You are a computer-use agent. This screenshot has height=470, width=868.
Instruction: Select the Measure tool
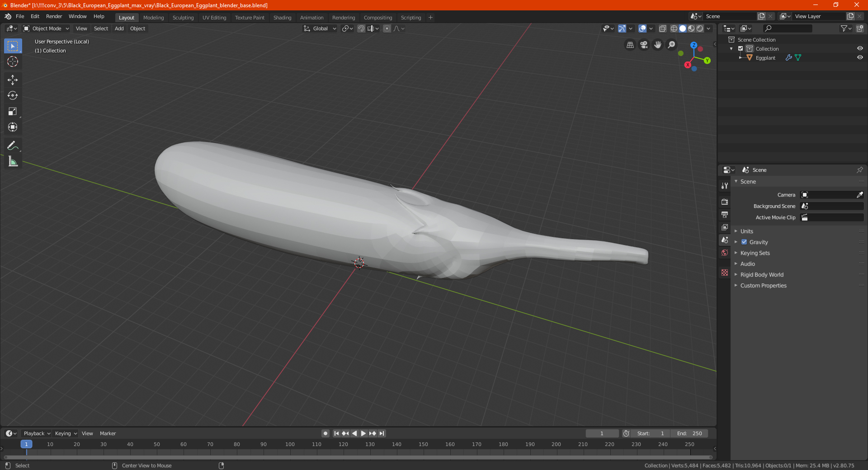pyautogui.click(x=13, y=161)
